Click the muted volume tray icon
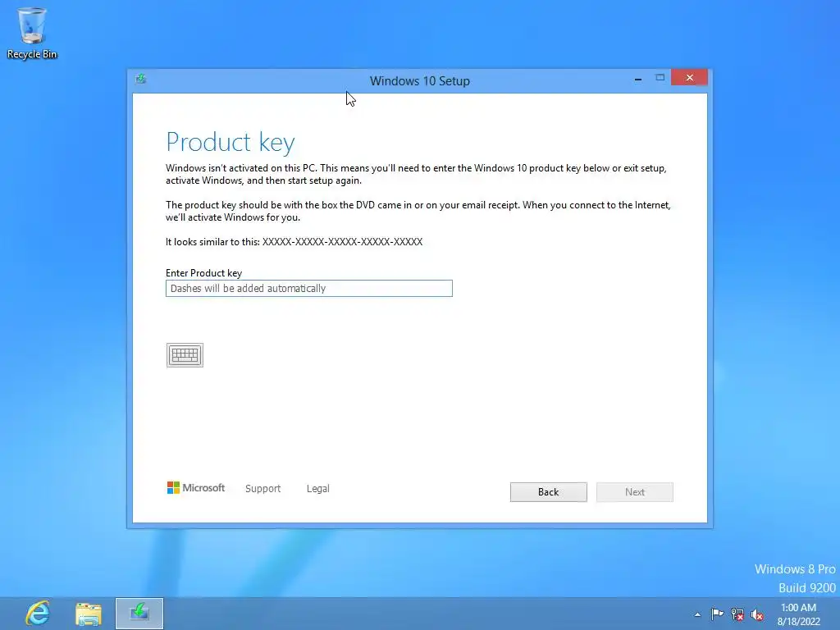 point(757,614)
